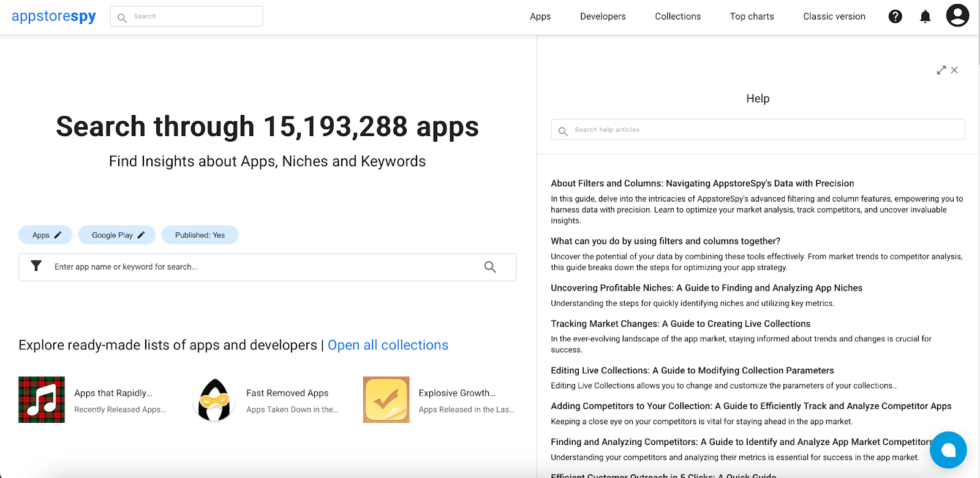Screen dimensions: 980x478
Task: Open the Fast Removed Apps collection icon
Action: click(214, 400)
